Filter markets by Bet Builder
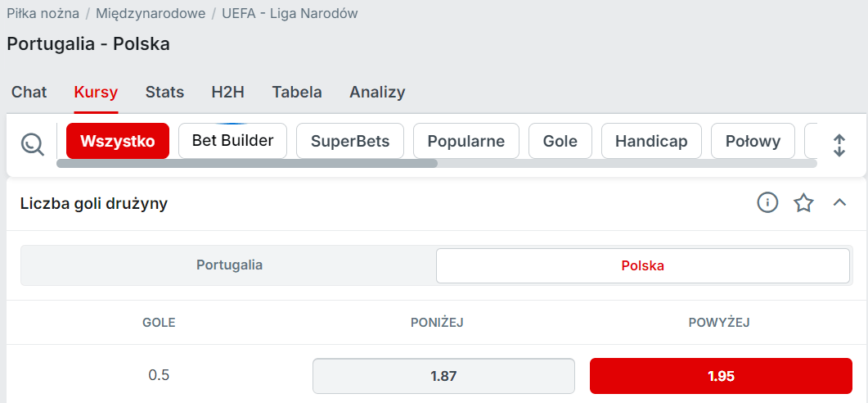Screen dimensions: 868x403 (x=232, y=141)
